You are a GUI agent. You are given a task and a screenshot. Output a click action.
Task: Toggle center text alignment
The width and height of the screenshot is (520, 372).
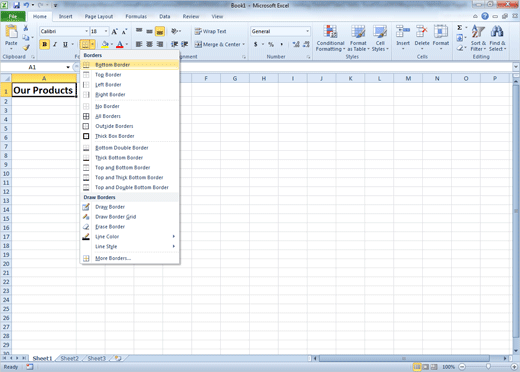click(x=149, y=44)
